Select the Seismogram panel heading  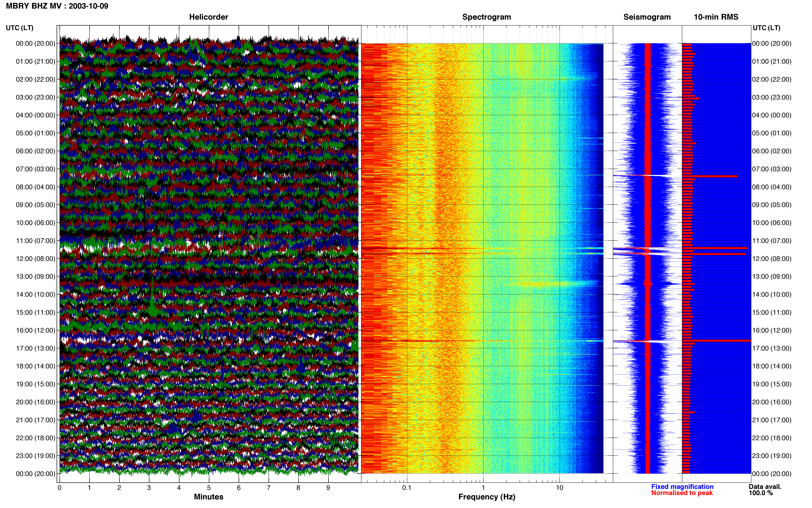click(x=647, y=17)
